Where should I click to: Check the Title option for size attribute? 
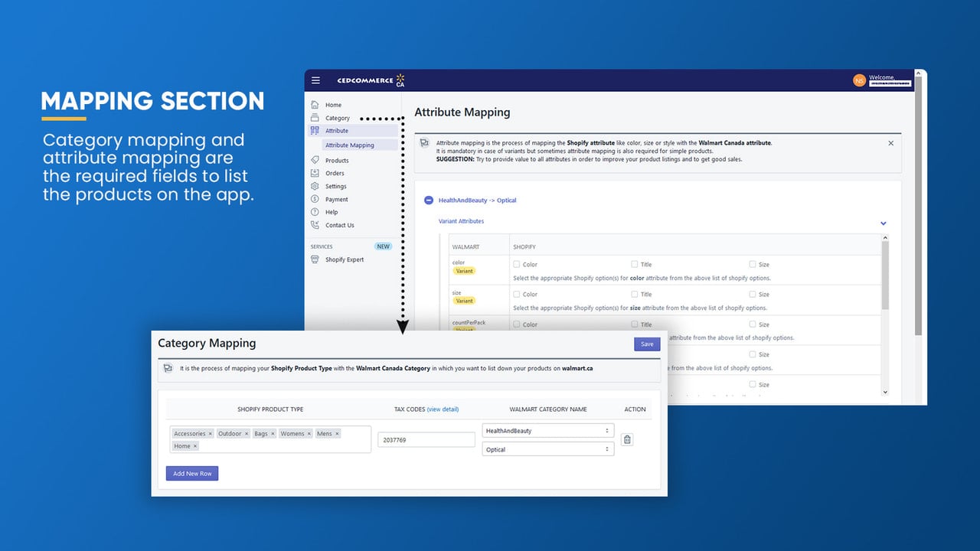pos(635,294)
